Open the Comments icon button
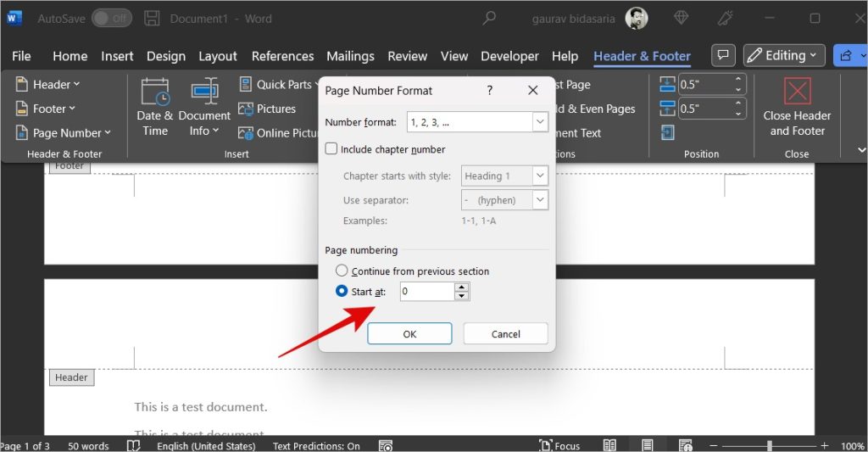The height and width of the screenshot is (452, 868). coord(723,55)
